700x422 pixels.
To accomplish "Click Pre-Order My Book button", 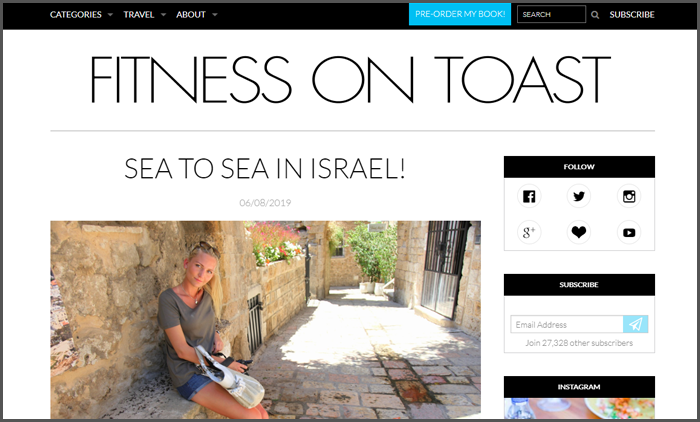I will pyautogui.click(x=460, y=14).
